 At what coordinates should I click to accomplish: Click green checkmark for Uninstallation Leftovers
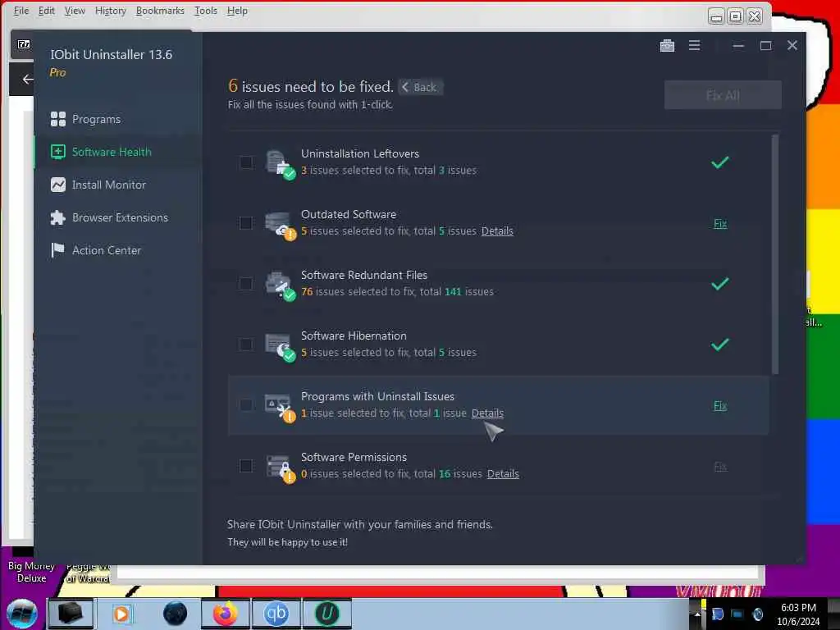pyautogui.click(x=719, y=162)
